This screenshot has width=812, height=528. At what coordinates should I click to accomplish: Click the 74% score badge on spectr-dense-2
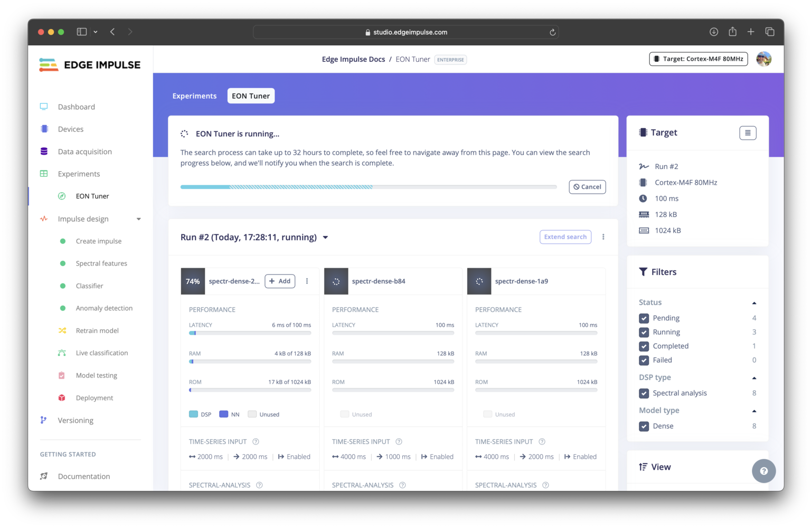coord(193,281)
